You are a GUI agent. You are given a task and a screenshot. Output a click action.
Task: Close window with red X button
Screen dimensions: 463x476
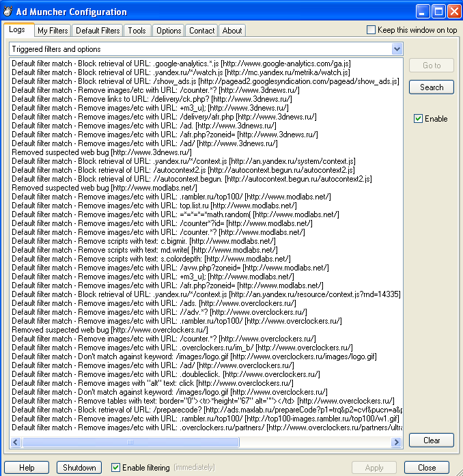[x=454, y=12]
